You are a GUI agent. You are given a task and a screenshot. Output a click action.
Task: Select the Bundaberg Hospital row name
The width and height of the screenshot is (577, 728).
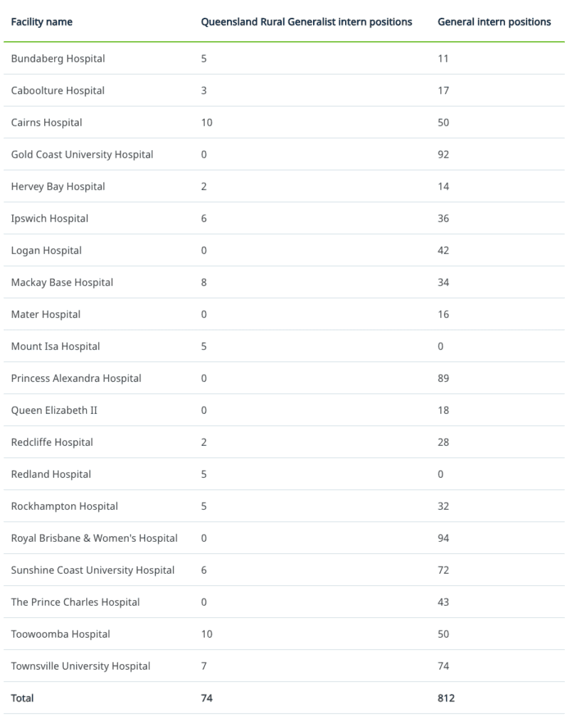(x=58, y=58)
